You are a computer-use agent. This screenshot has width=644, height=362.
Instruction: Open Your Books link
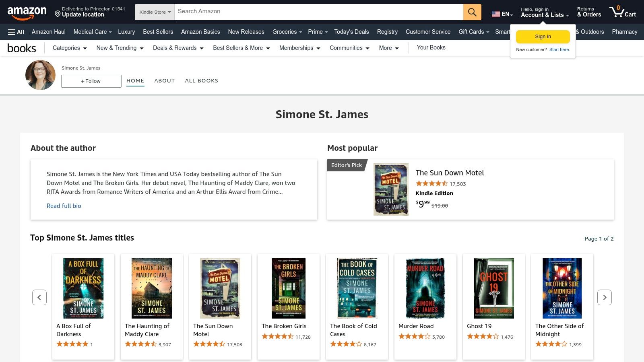431,47
